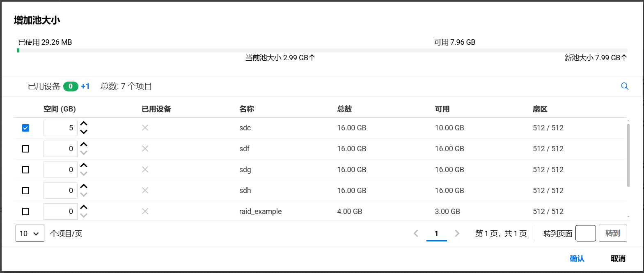Viewport: 644px width, 273px height.
Task: Check the raid_example device checkbox
Action: click(x=25, y=212)
